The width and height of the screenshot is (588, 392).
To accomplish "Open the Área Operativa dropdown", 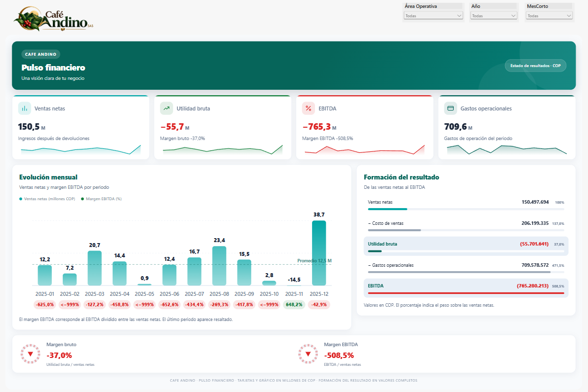I will [433, 16].
